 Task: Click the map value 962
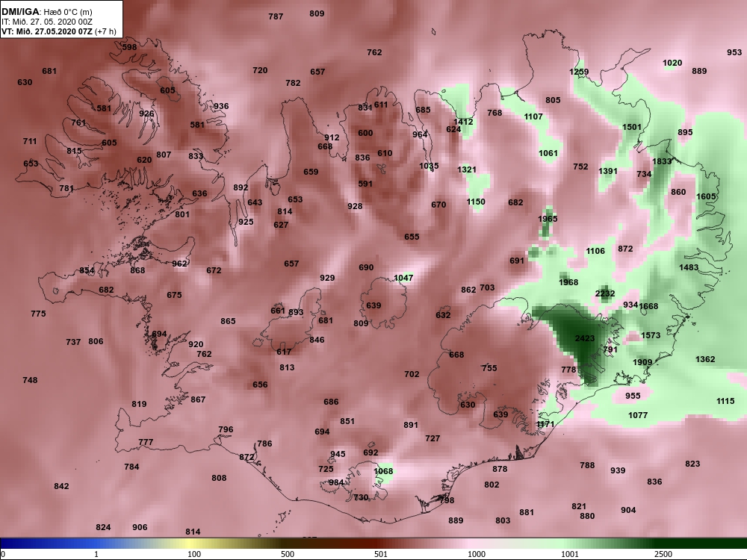[x=179, y=264]
